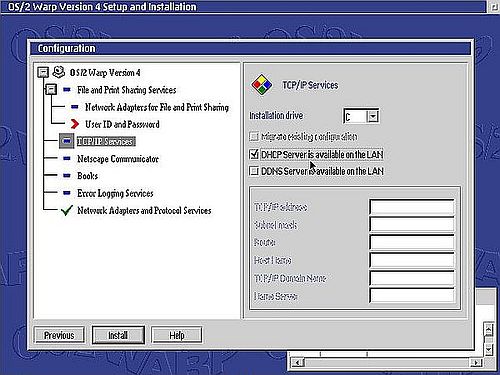
Task: Click the blue status icon beside File and Print Sharing Services
Action: click(x=67, y=89)
